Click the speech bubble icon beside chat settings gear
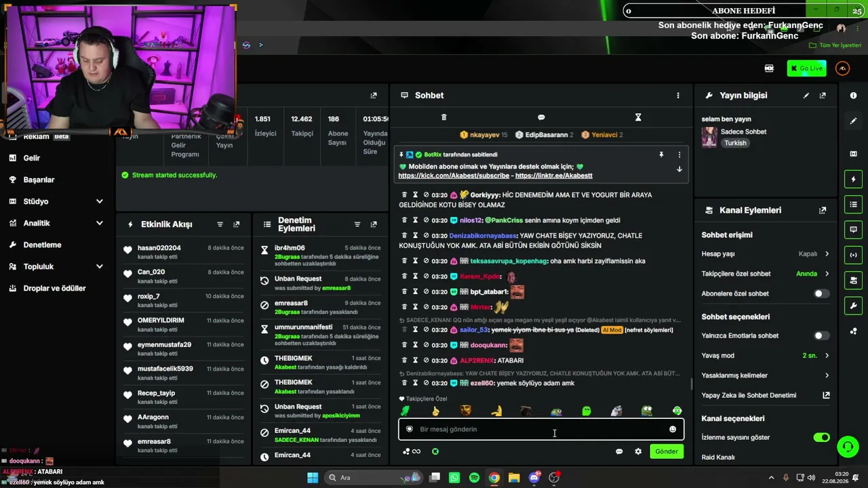 [619, 451]
